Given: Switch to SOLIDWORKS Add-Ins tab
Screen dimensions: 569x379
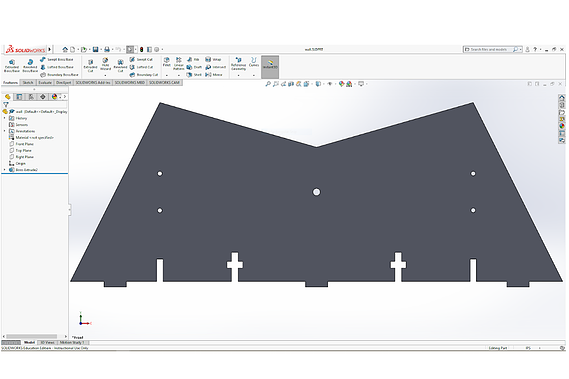Looking at the screenshot, I should (x=93, y=83).
